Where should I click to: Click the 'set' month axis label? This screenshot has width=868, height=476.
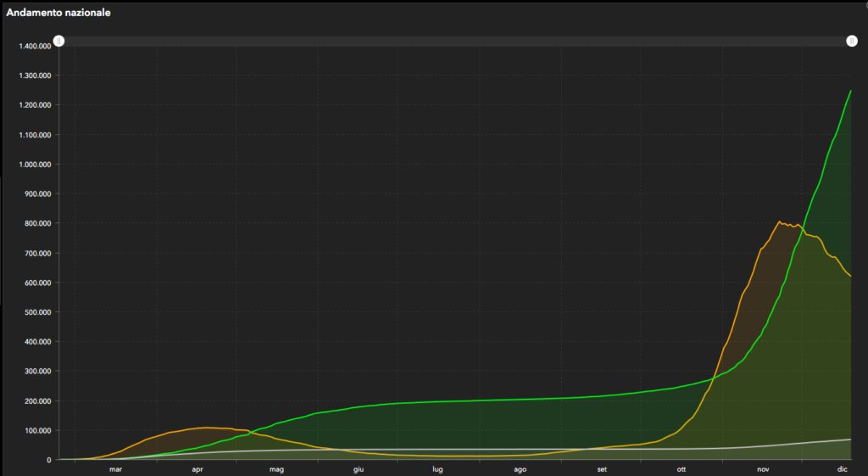coord(602,468)
